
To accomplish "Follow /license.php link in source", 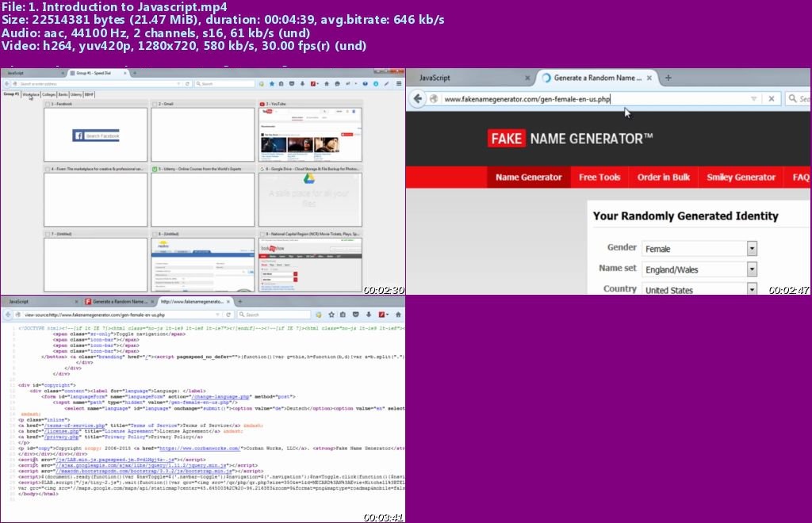I will [62, 431].
